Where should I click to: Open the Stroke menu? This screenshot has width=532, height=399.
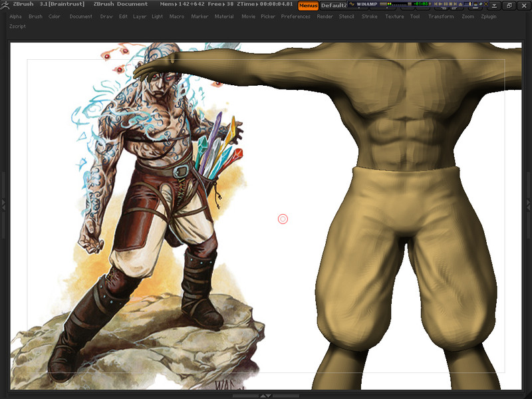(x=370, y=16)
